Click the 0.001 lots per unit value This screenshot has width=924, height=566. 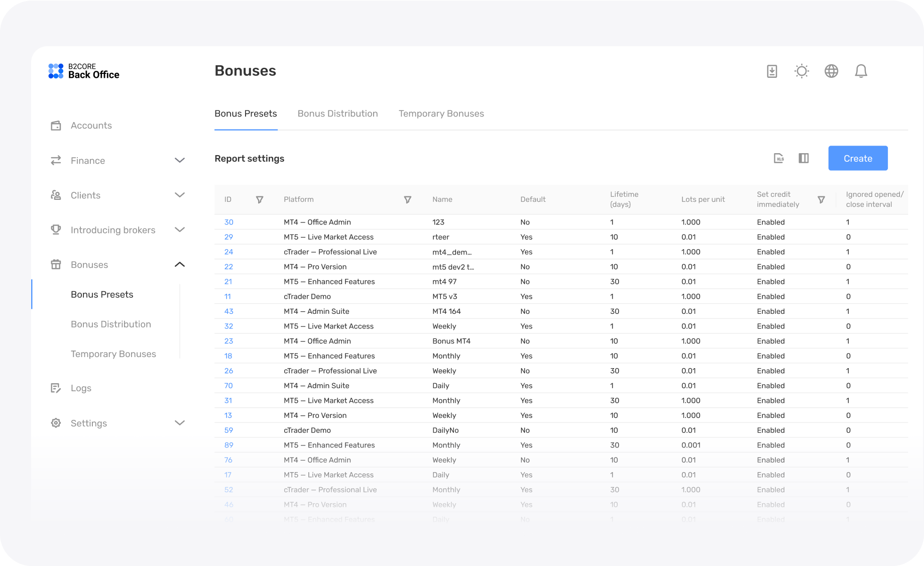pyautogui.click(x=691, y=445)
